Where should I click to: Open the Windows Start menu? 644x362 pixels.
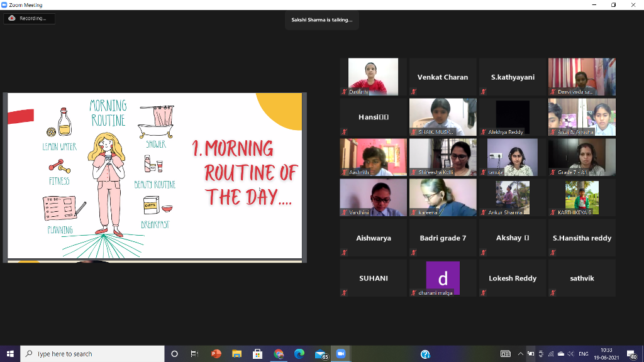click(x=10, y=354)
